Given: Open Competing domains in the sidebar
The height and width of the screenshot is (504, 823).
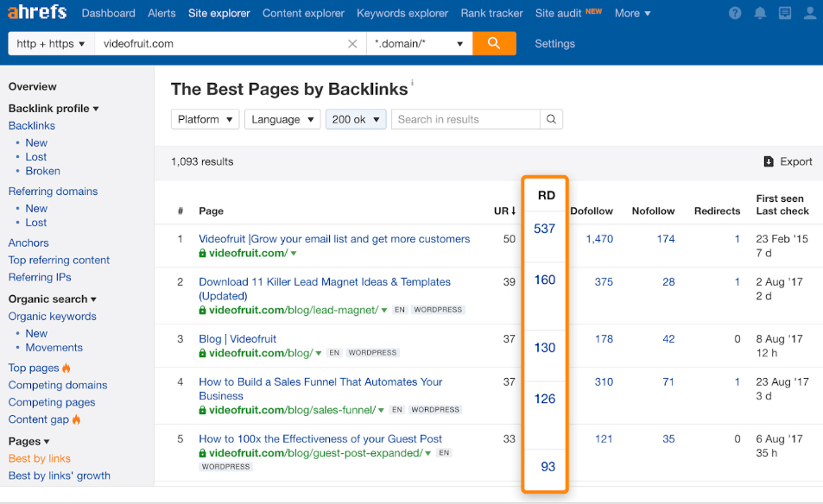Looking at the screenshot, I should pos(58,385).
